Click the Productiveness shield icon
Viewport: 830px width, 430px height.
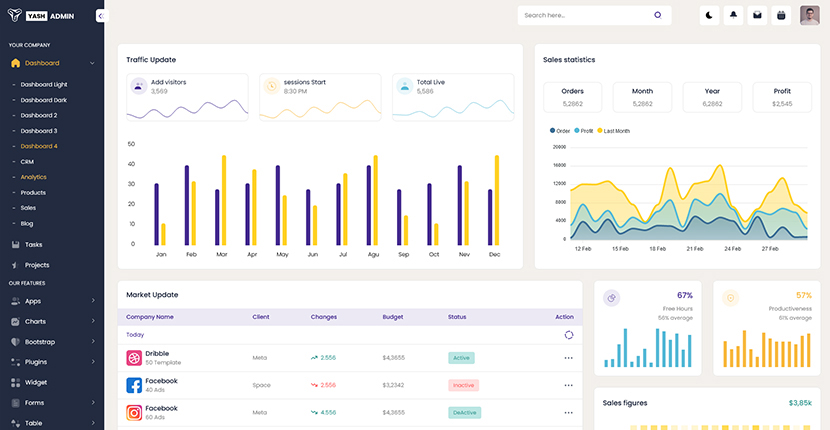(730, 298)
